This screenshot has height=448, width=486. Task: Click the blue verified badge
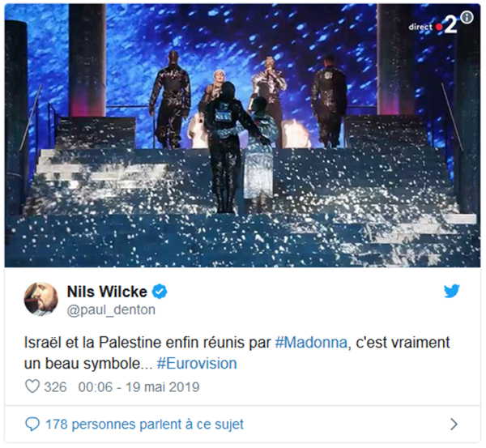160,292
